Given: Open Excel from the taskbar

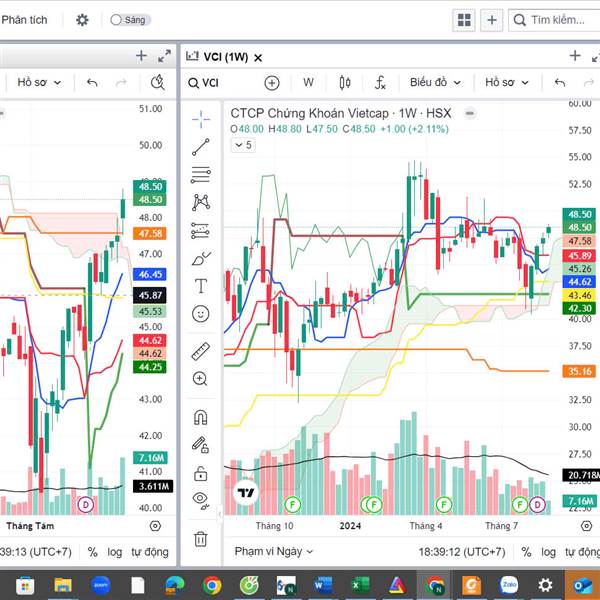Looking at the screenshot, I should 360,585.
